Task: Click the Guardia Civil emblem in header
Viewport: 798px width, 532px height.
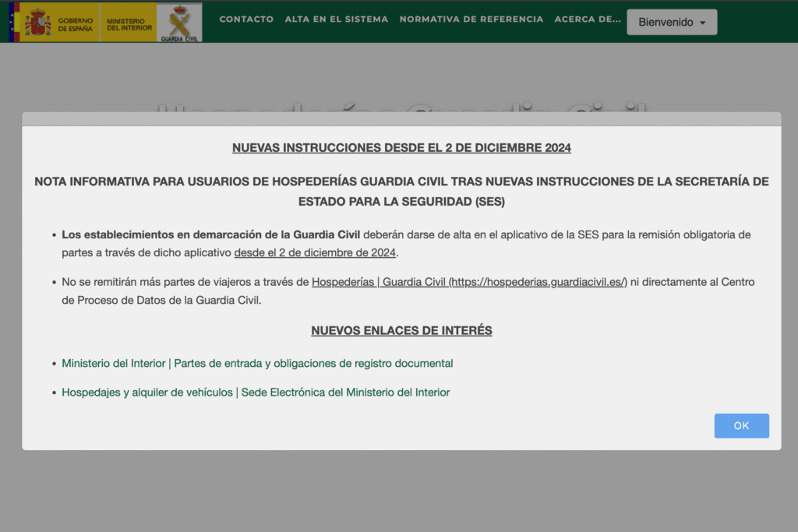Action: pyautogui.click(x=179, y=23)
